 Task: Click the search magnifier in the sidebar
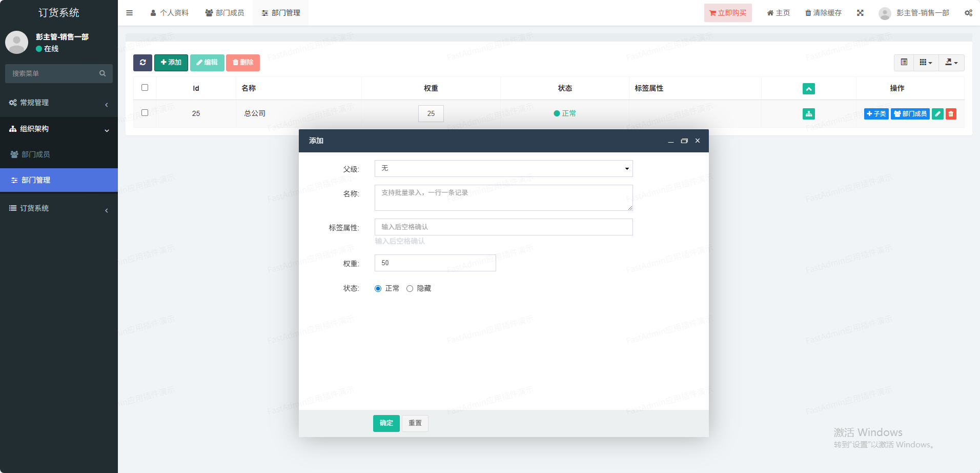(x=103, y=73)
